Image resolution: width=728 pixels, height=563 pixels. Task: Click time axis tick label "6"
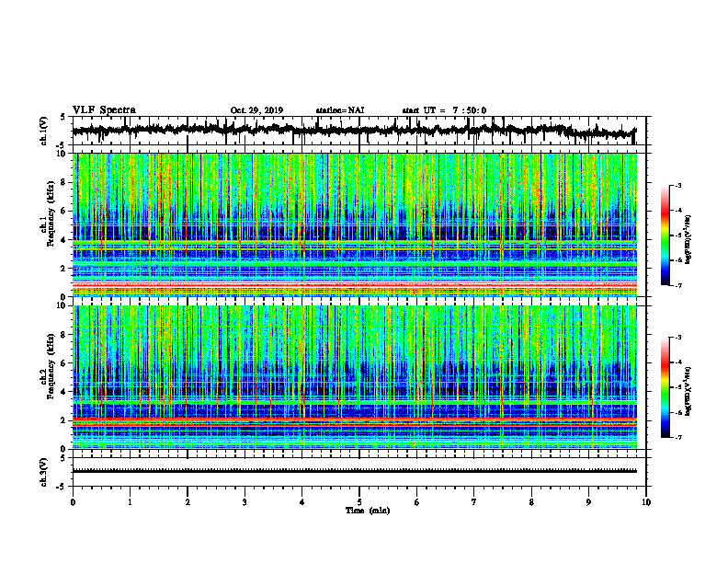point(417,502)
